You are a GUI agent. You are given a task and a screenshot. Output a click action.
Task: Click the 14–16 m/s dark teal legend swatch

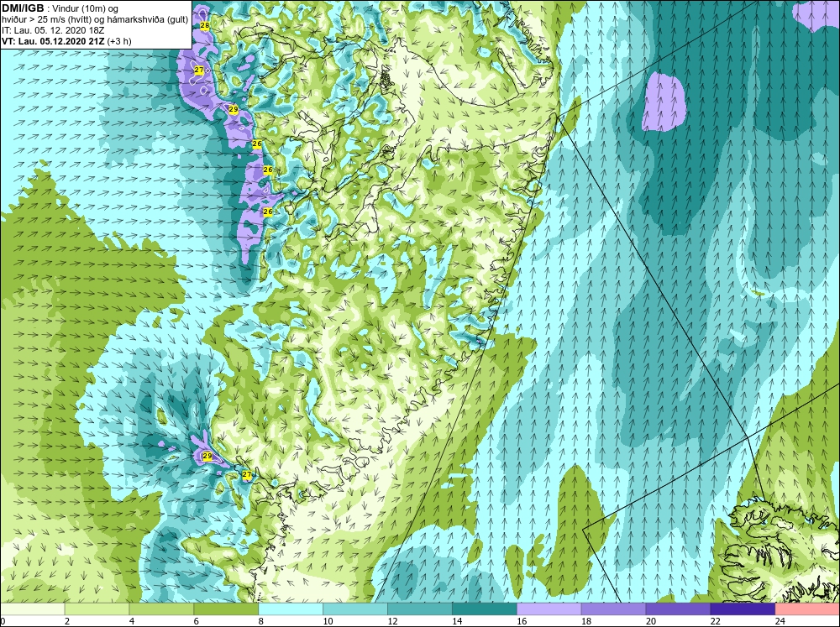(485, 609)
